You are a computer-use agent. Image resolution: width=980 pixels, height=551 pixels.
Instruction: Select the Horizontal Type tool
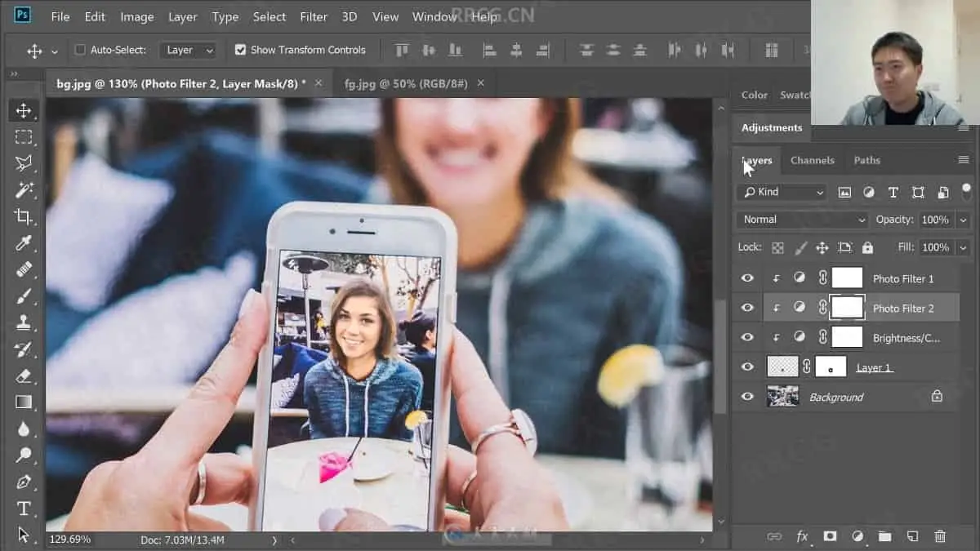click(x=24, y=509)
